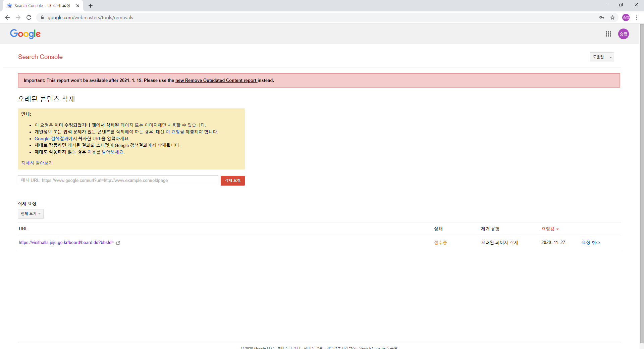Open the visithalla.jeju.go.kr URL link
This screenshot has width=644, height=349.
pyautogui.click(x=66, y=243)
